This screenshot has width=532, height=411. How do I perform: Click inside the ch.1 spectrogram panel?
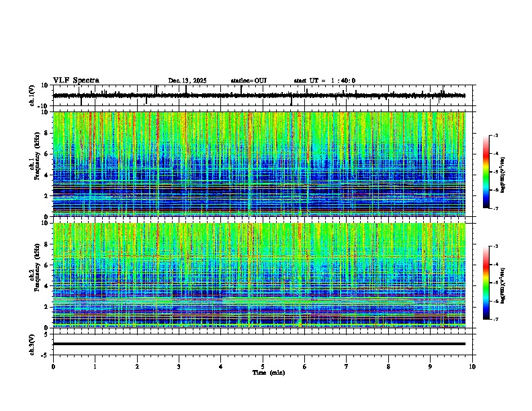pyautogui.click(x=259, y=164)
